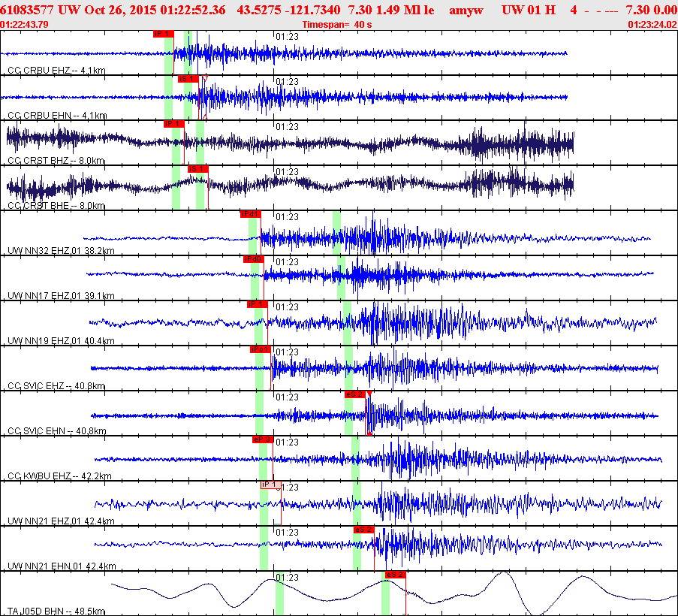Select the iS 1 pick flag on CRBU EHN
The width and height of the screenshot is (678, 616).
(188, 79)
